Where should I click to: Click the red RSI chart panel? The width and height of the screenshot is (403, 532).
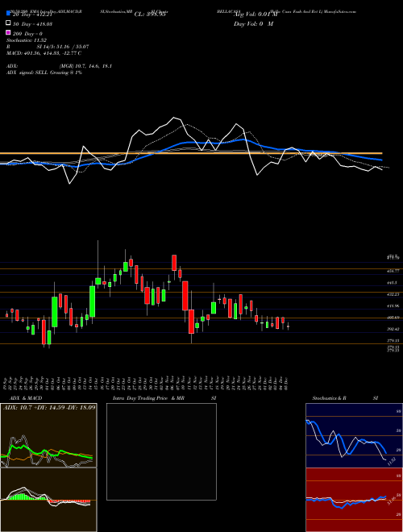354,500
